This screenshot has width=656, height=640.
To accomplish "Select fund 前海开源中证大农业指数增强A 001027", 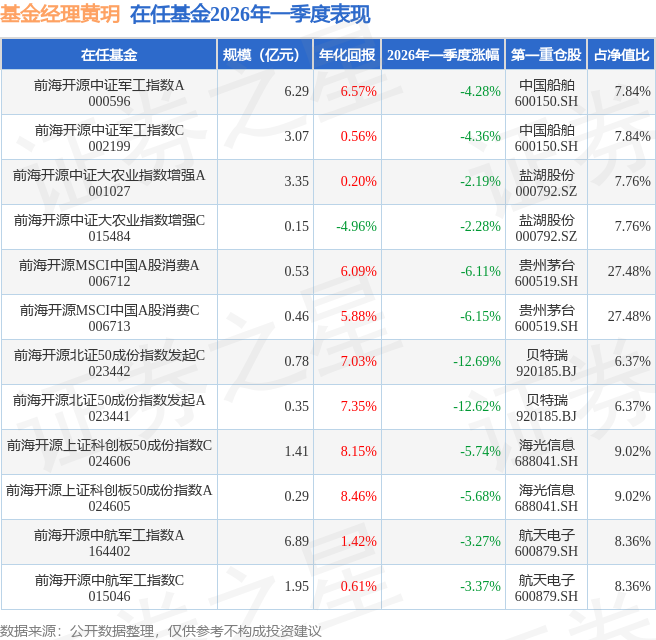I will click(x=109, y=183).
